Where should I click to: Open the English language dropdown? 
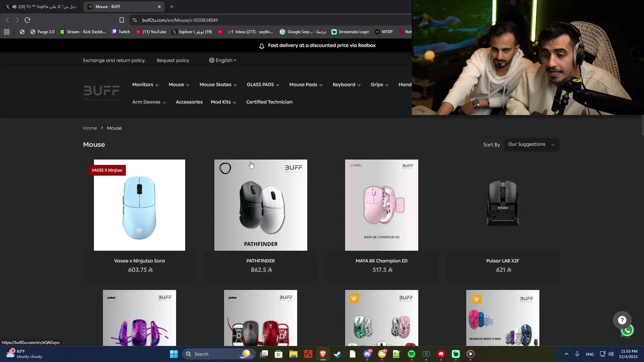[223, 60]
